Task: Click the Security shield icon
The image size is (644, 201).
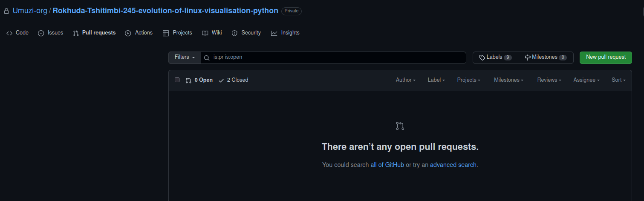Action: tap(234, 33)
